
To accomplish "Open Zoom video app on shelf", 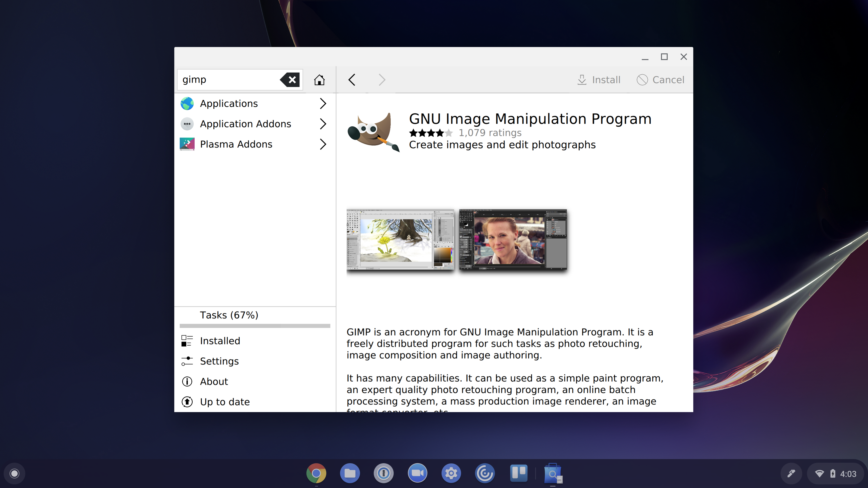I will (x=417, y=474).
